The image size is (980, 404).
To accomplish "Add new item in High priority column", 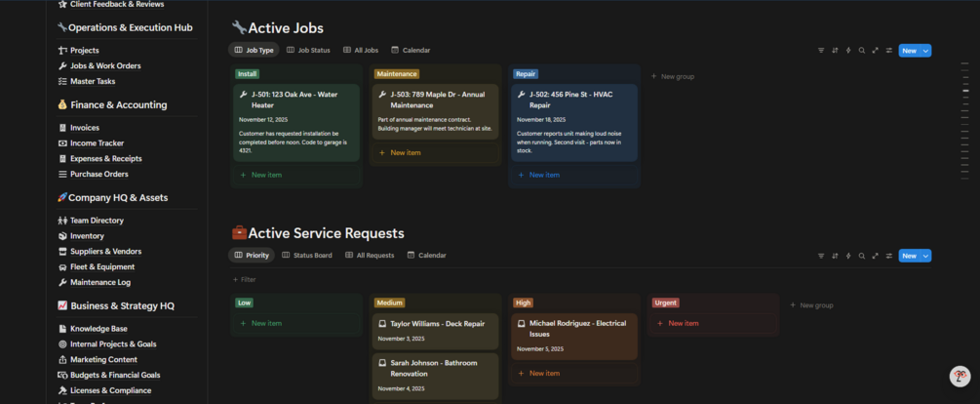I will click(574, 374).
